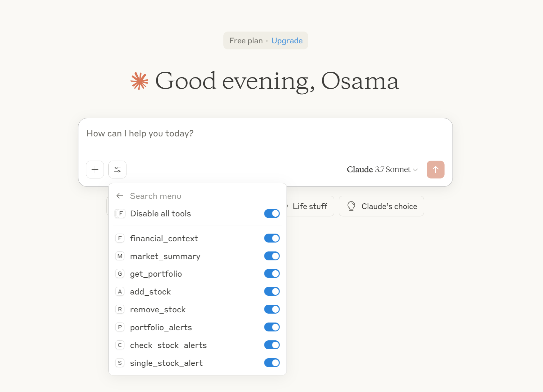Select the market_summary menu label

(165, 256)
